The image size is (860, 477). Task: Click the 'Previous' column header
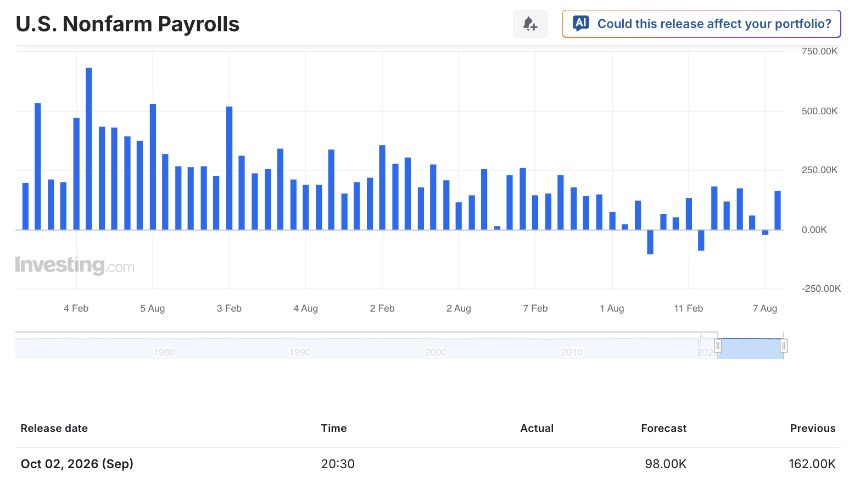pos(813,428)
